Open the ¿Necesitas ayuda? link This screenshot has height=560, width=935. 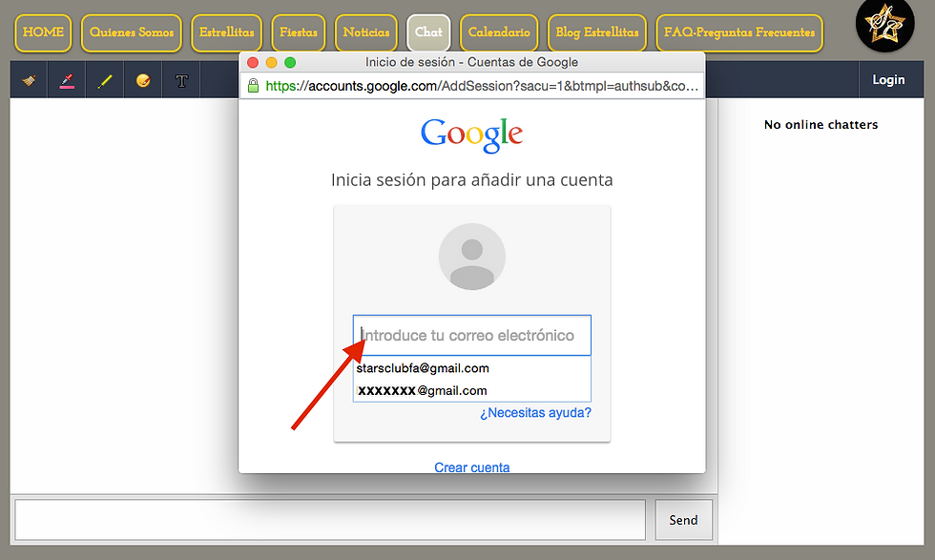535,413
